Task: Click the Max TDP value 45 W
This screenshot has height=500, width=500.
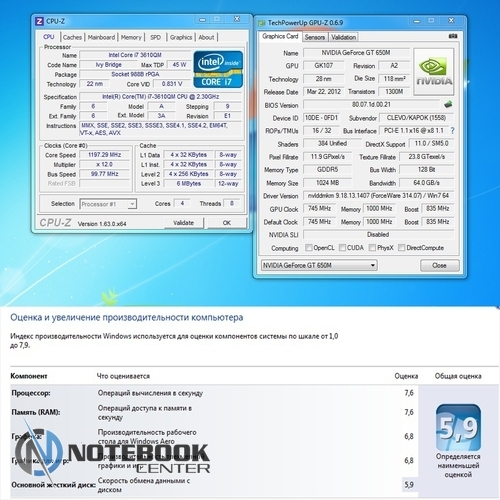Action: coord(179,65)
